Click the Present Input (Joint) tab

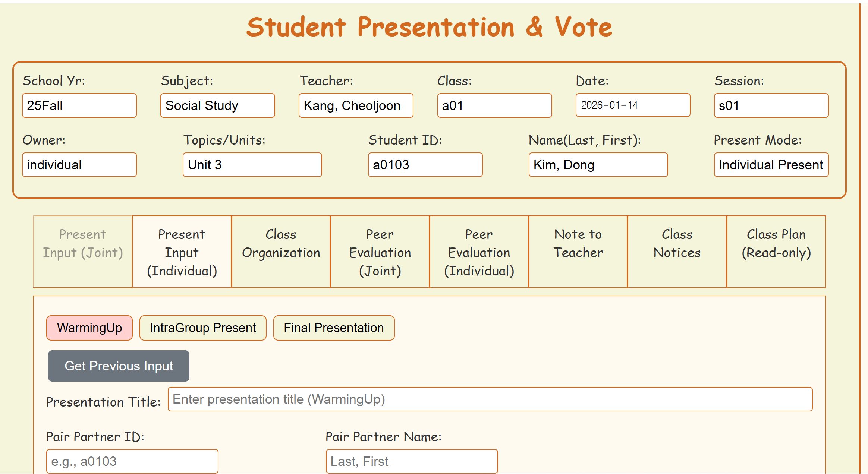83,252
